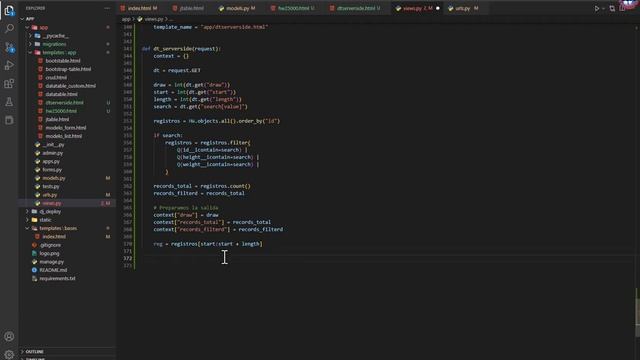Viewport: 640px width, 360px height.
Task: Open README.md file
Action: click(53, 270)
